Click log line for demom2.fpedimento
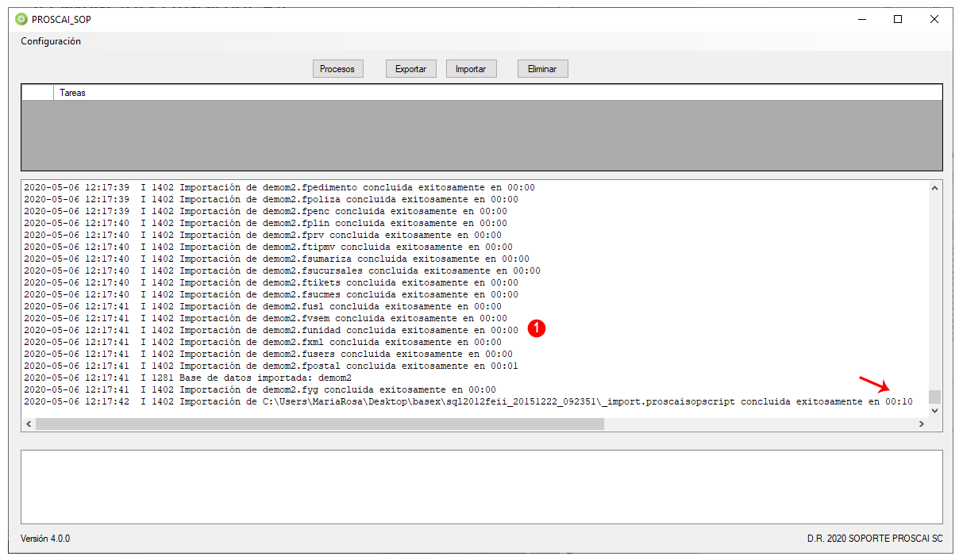Screen dimensions: 959x560 [279, 188]
